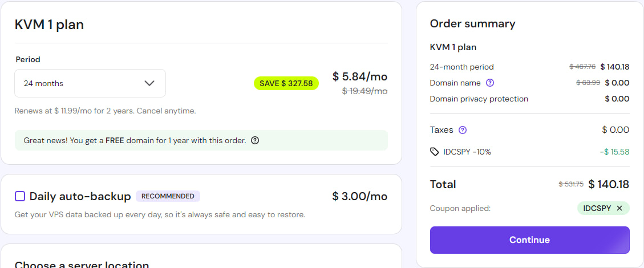This screenshot has height=268, width=644.
Task: Click the RECOMMENDED badge next to auto-backup
Action: coord(168,196)
